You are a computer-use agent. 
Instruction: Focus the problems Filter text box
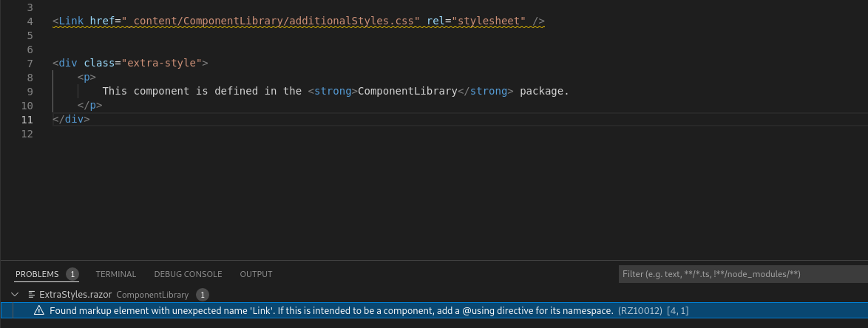coord(743,274)
